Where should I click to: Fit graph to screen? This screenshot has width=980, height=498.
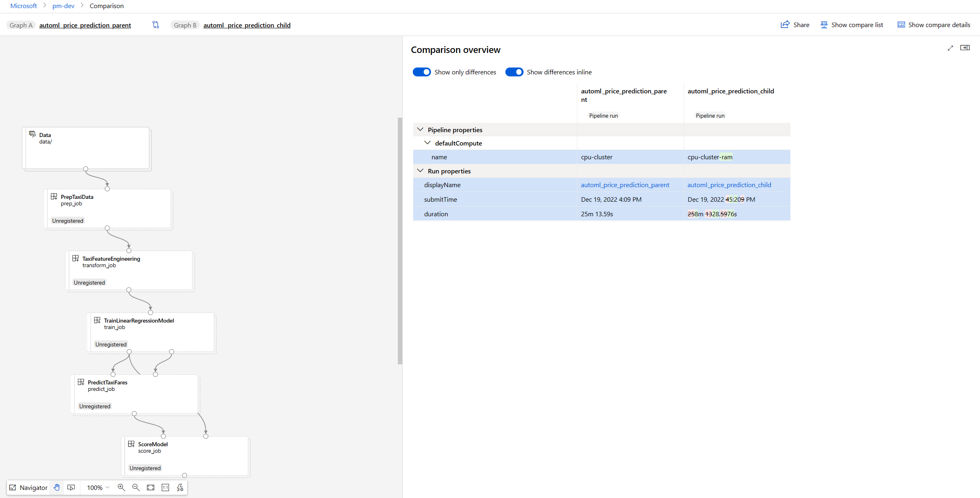[x=150, y=487]
